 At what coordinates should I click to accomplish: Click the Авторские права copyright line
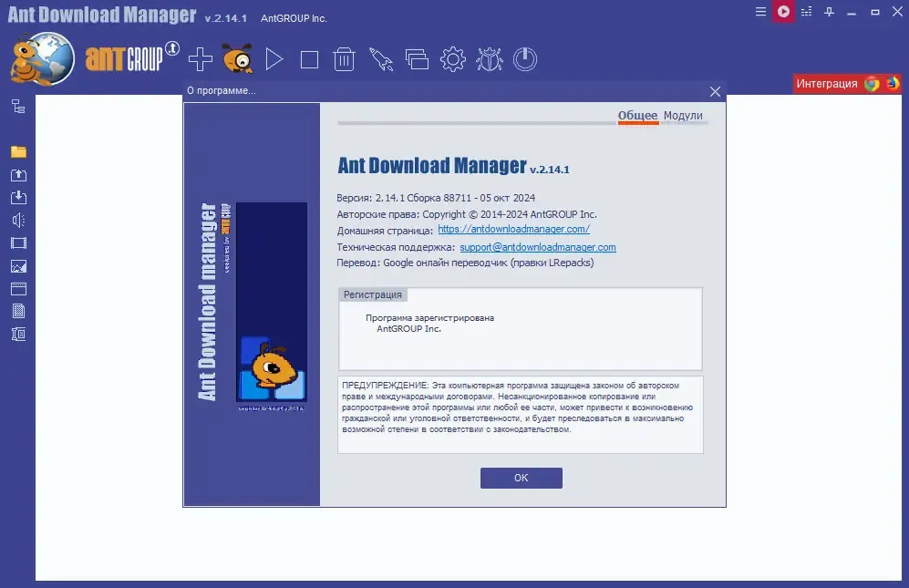(x=467, y=214)
